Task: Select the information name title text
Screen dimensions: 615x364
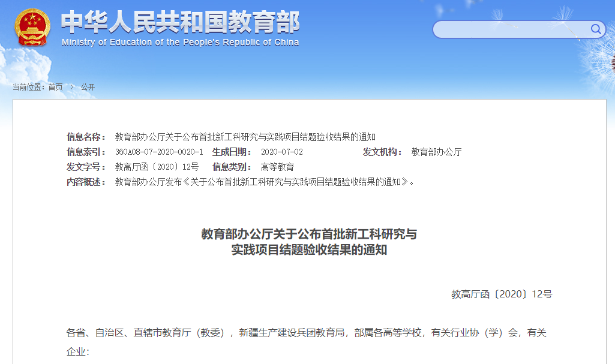Action: [245, 137]
